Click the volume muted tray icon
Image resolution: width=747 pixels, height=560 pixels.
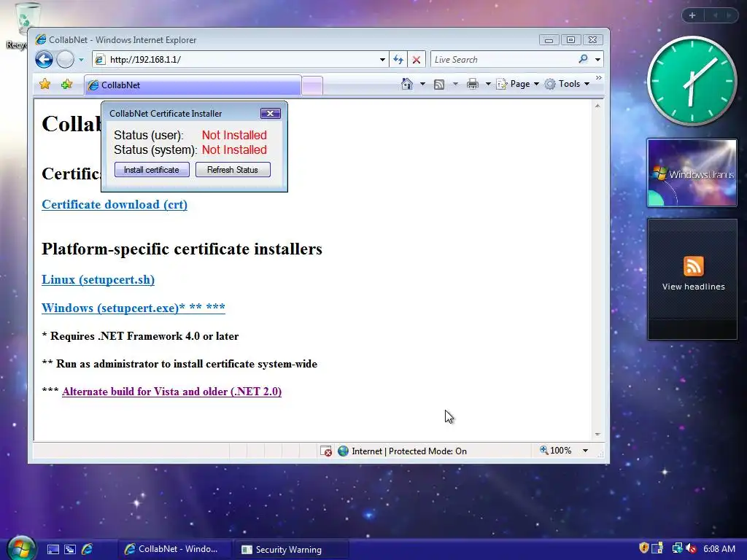pyautogui.click(x=692, y=548)
